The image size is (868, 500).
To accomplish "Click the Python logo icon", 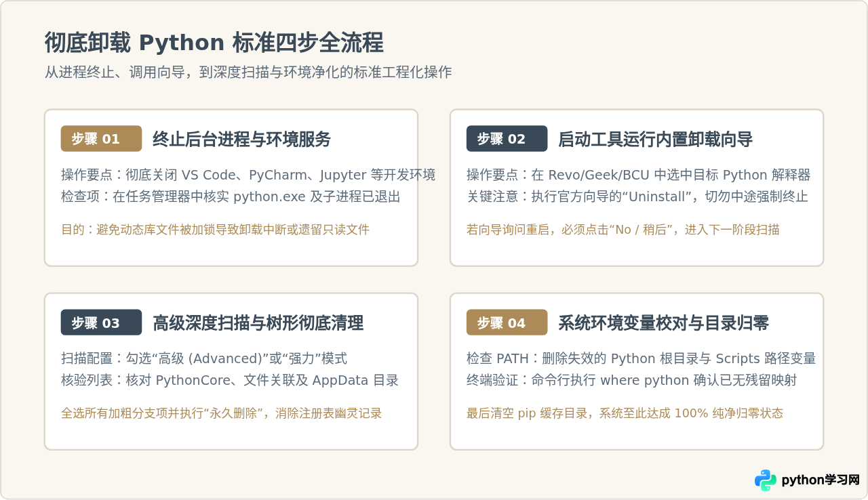I will pos(766,480).
